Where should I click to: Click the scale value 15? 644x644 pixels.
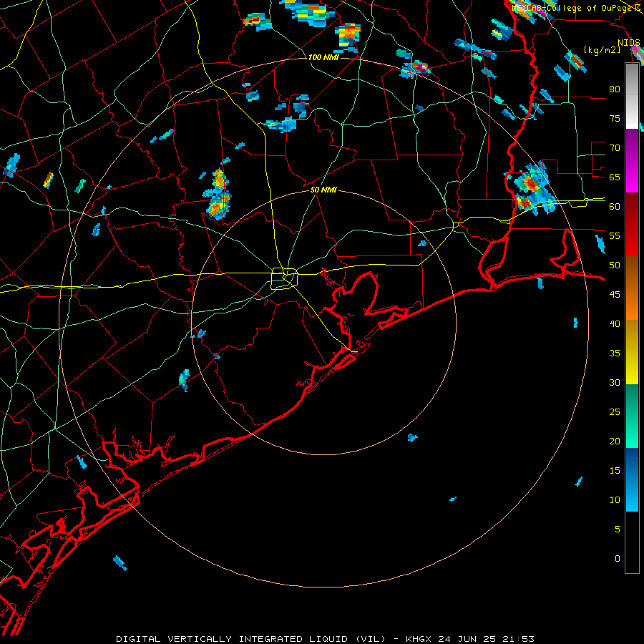coord(615,470)
